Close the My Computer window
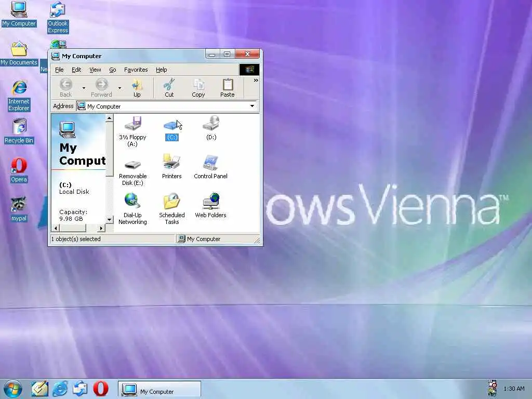Image resolution: width=532 pixels, height=399 pixels. tap(247, 54)
